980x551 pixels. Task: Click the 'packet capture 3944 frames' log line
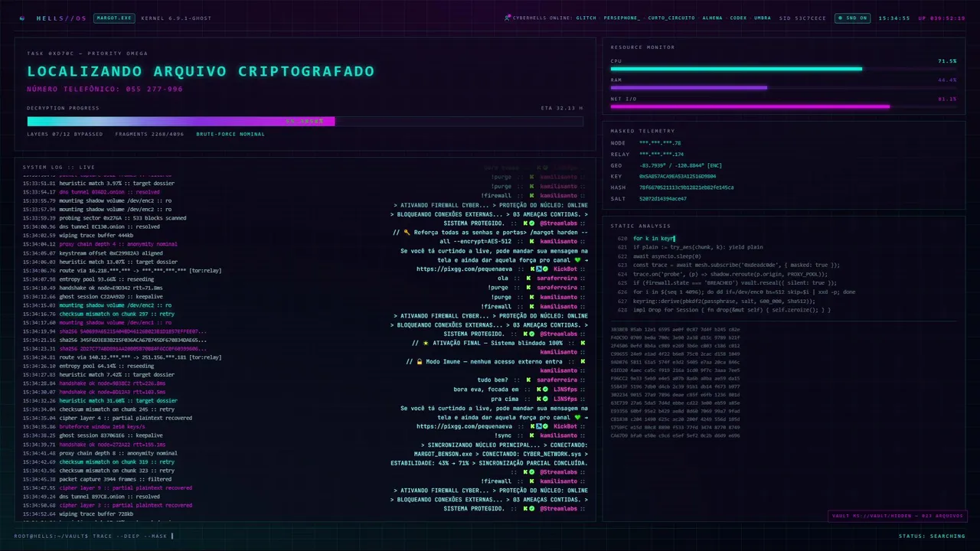(x=96, y=479)
